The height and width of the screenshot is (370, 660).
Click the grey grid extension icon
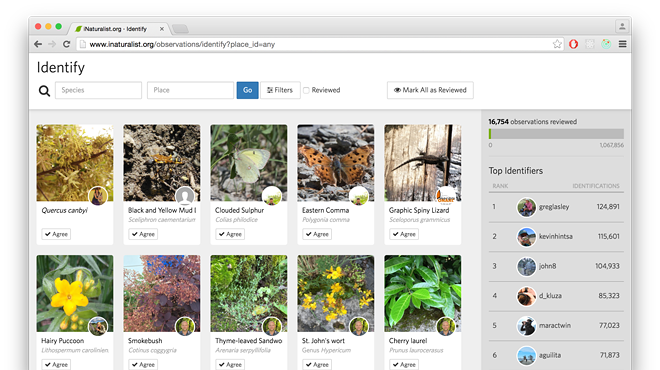[590, 44]
